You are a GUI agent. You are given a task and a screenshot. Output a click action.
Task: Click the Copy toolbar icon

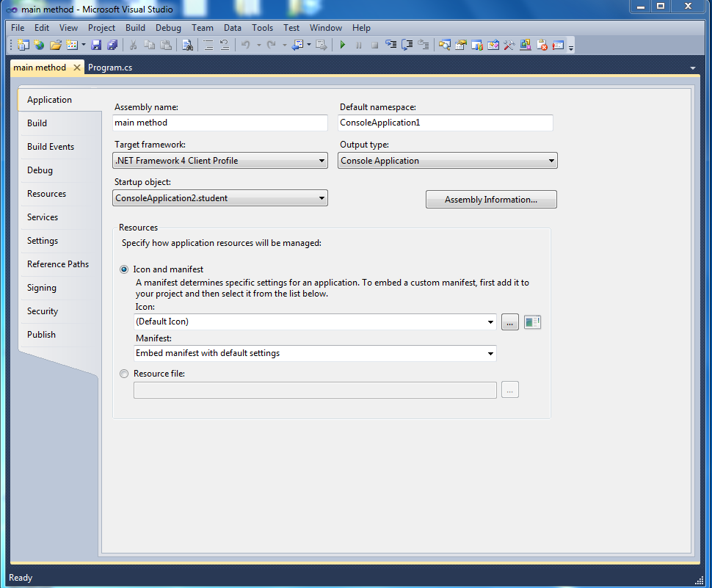point(150,45)
